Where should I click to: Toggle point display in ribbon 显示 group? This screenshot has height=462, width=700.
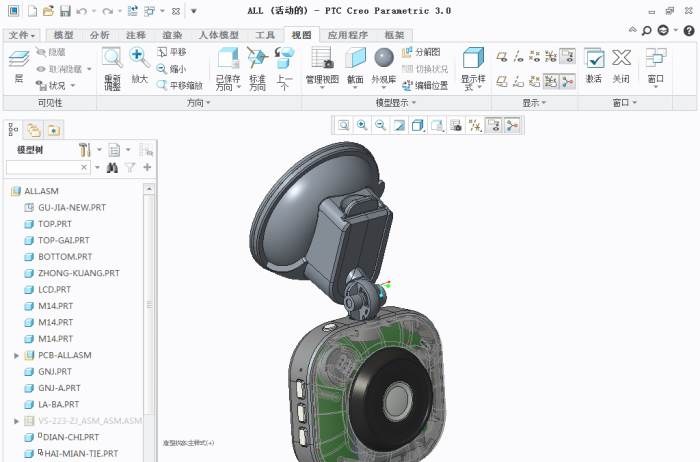534,56
